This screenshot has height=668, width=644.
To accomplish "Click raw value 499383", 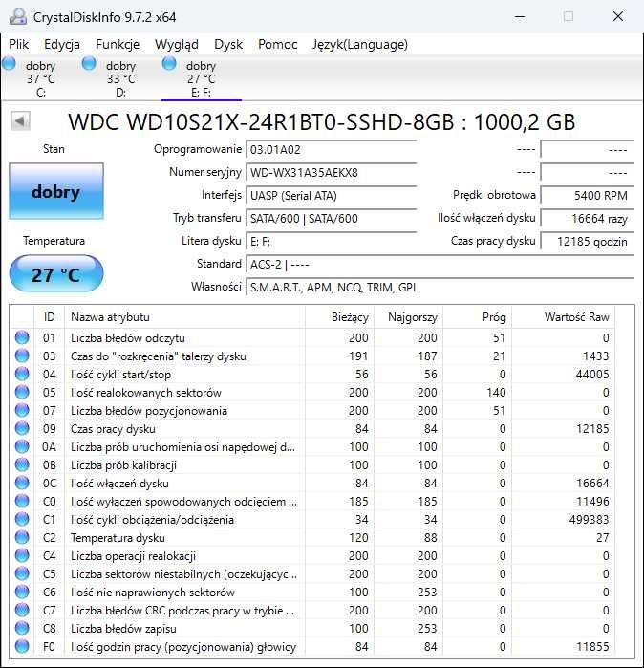I will (x=589, y=519).
